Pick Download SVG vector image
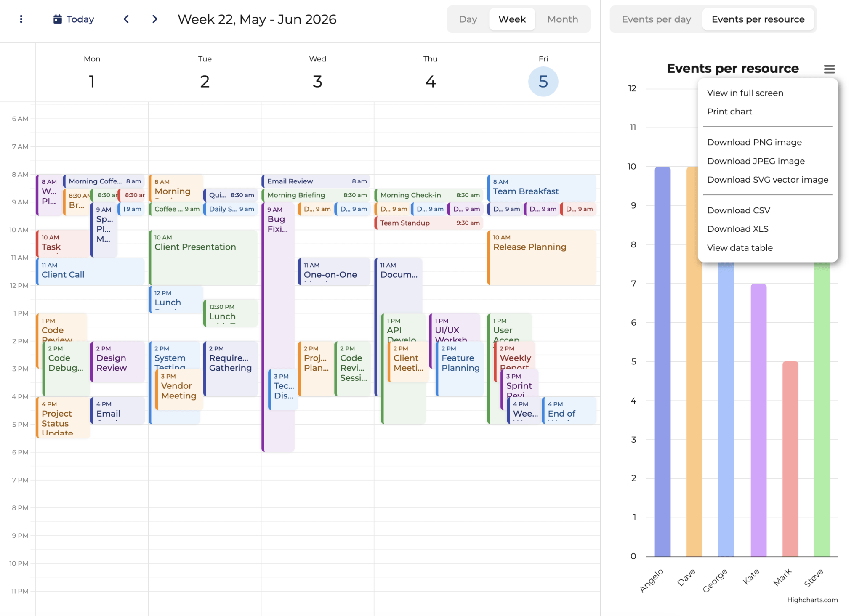 point(767,180)
